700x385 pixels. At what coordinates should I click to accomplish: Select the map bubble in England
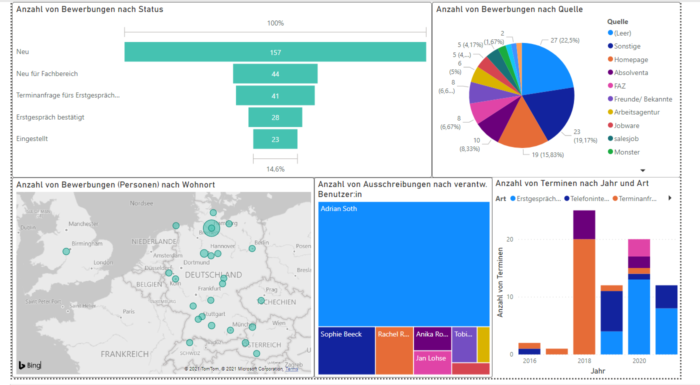point(66,251)
